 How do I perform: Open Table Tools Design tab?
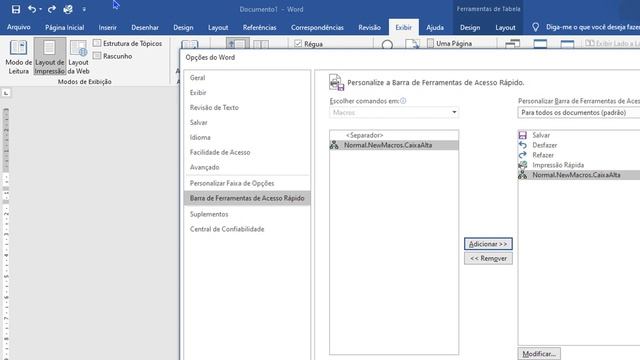click(470, 27)
